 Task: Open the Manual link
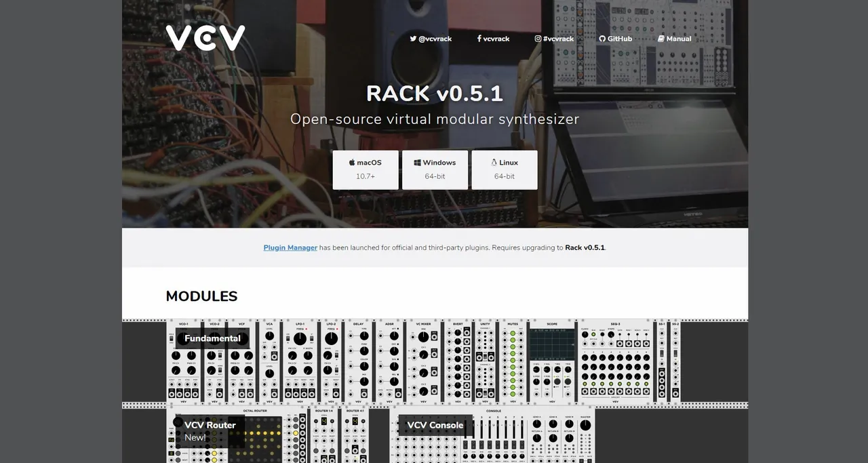point(674,39)
